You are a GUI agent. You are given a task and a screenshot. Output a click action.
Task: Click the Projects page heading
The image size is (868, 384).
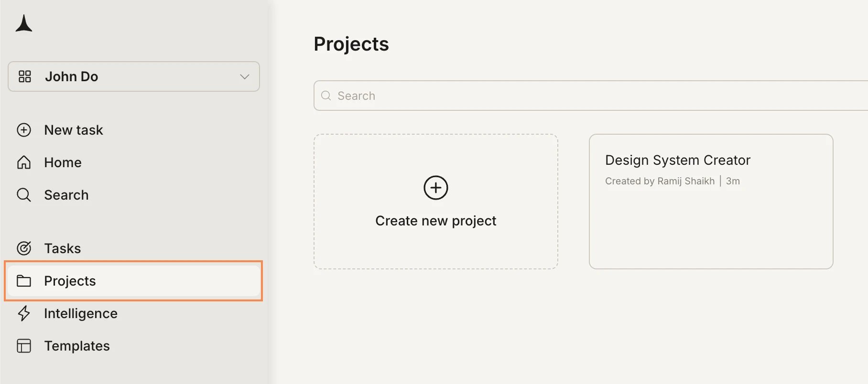[x=351, y=44]
